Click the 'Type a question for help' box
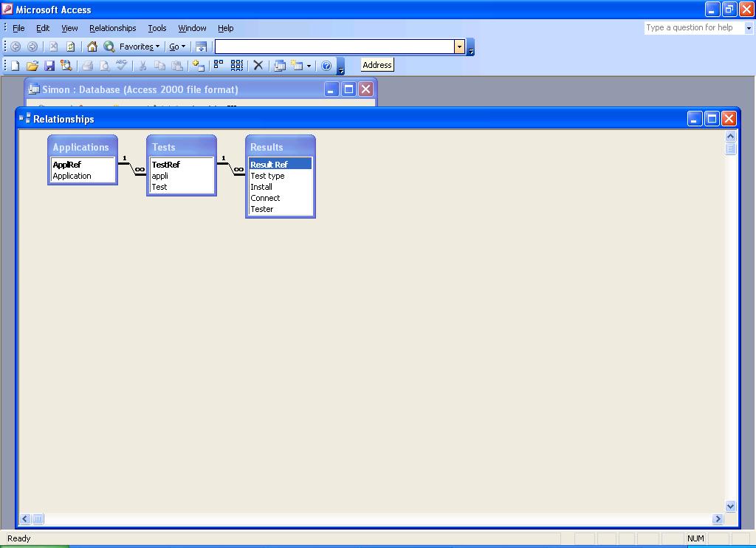 tap(694, 28)
